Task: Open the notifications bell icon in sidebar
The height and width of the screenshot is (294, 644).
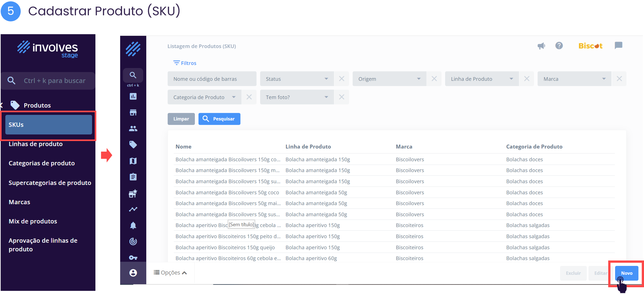Action: (x=133, y=225)
